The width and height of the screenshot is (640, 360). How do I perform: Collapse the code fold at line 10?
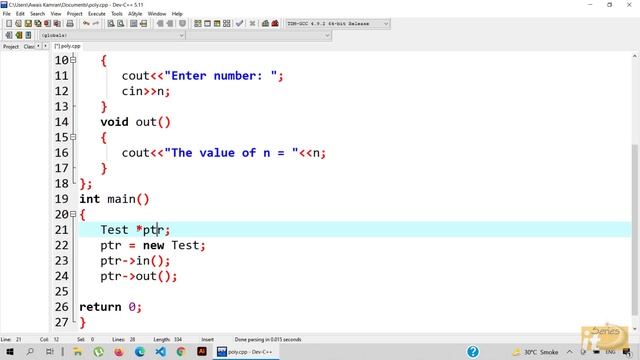tap(73, 60)
